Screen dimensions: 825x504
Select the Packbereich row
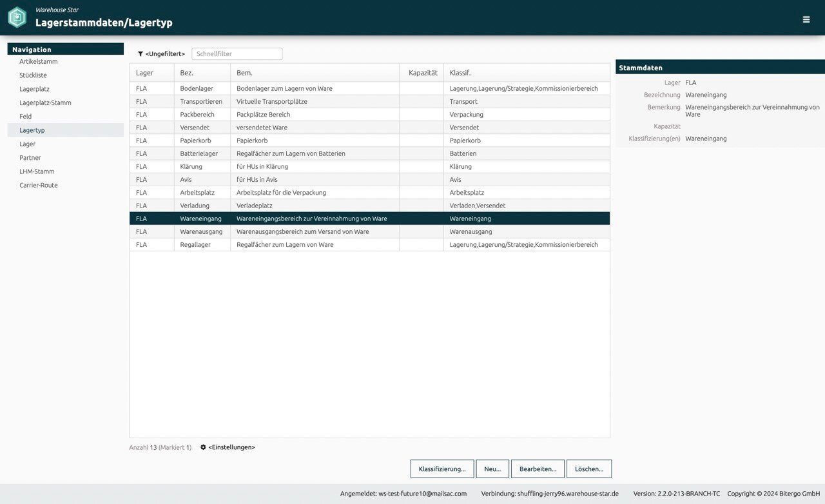click(369, 115)
